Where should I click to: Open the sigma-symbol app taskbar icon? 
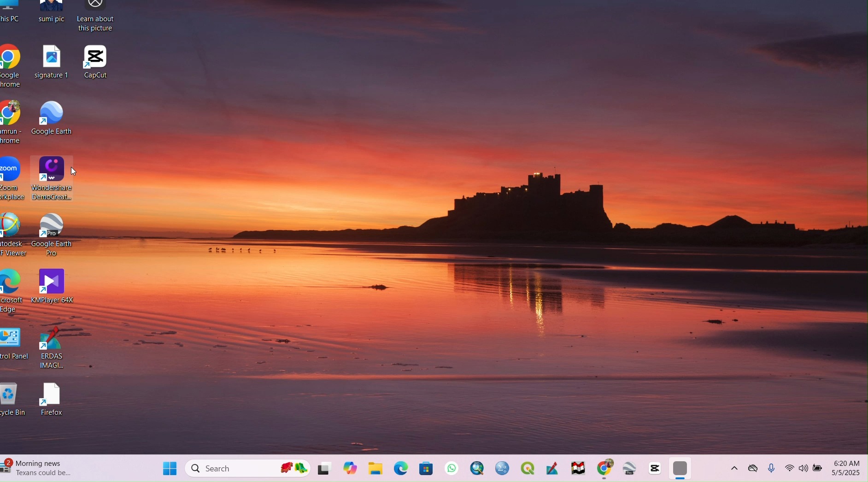tap(503, 469)
